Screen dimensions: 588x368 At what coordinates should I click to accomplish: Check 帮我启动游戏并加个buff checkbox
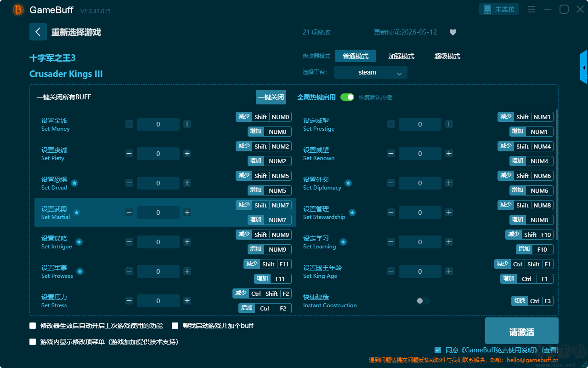click(175, 326)
